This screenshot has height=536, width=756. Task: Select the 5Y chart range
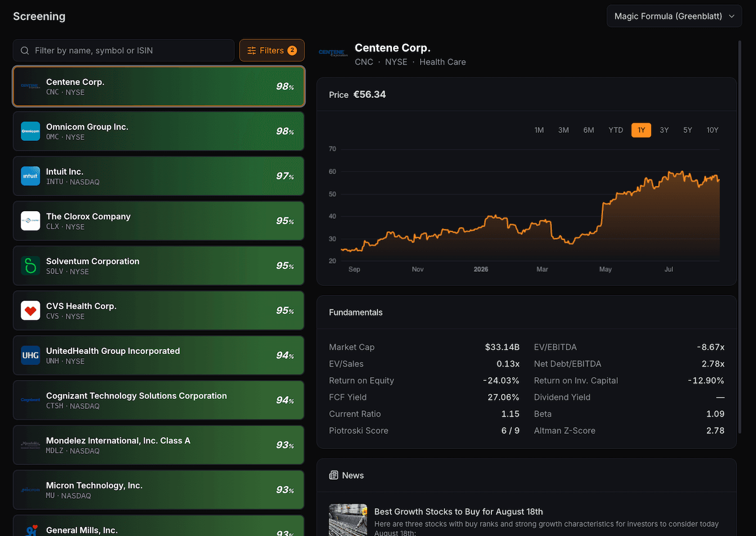click(687, 130)
